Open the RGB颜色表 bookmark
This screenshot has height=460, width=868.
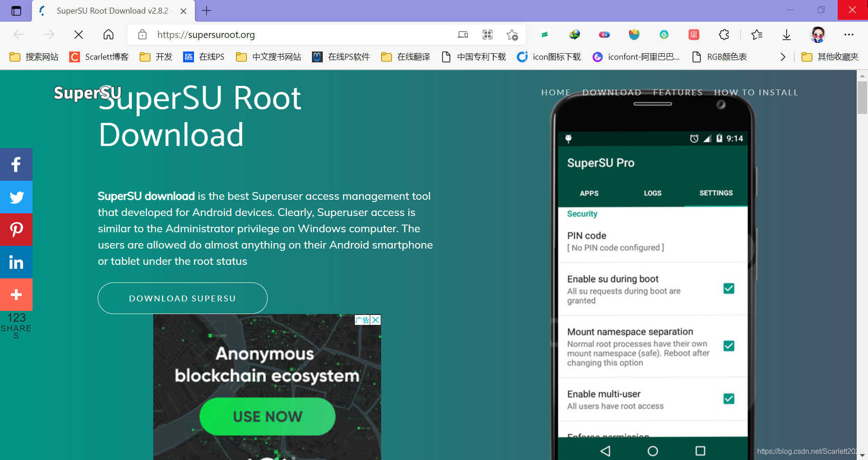(x=719, y=56)
